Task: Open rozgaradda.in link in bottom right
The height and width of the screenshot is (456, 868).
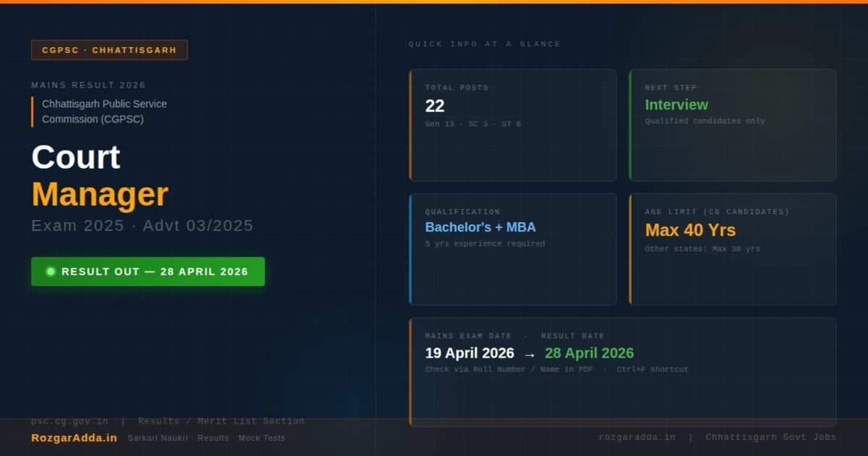Action: 637,437
